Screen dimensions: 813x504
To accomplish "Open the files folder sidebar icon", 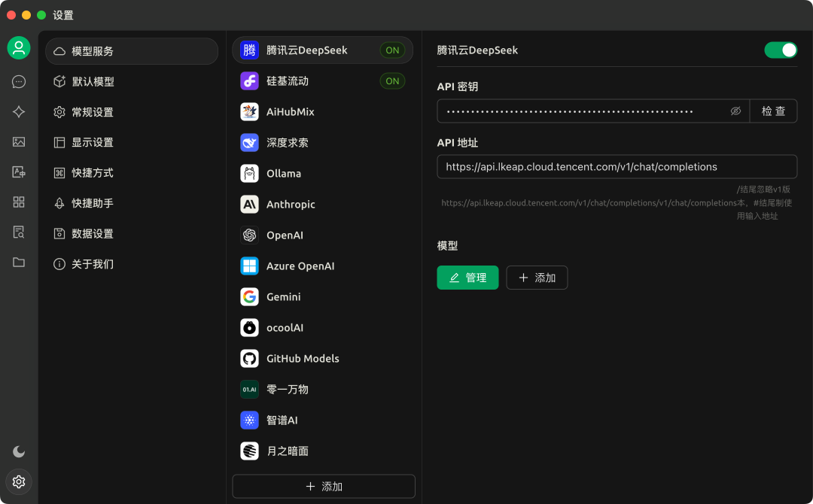I will click(x=19, y=262).
